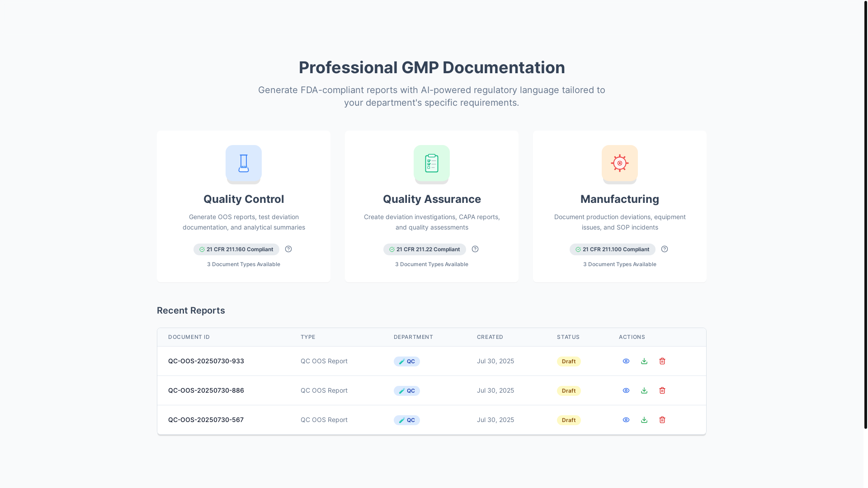The height and width of the screenshot is (488, 868).
Task: View report QC-OOS-20250730-567 with eye icon
Action: [x=626, y=420]
